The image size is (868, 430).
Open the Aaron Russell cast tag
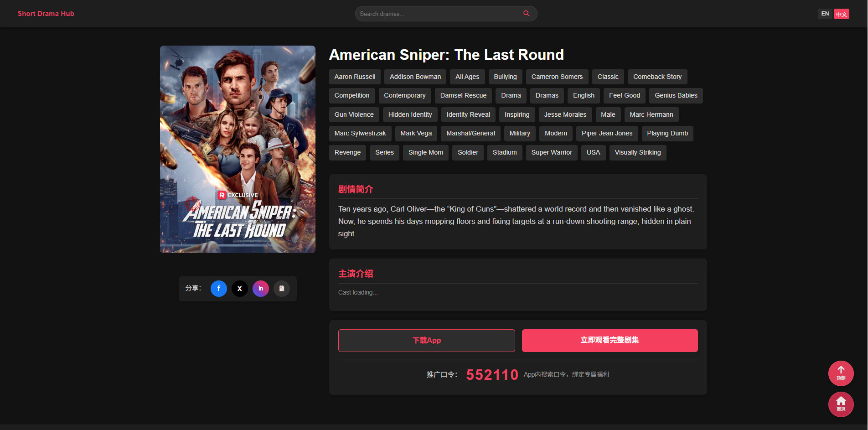coord(355,77)
